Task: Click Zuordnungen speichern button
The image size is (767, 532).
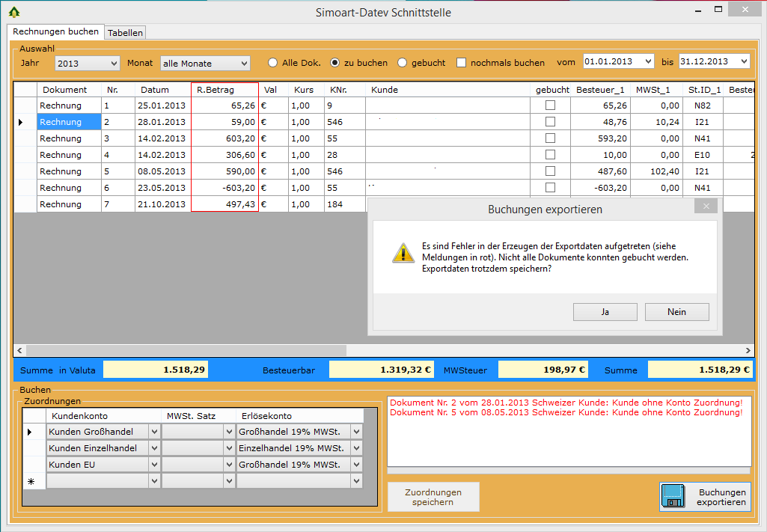Action: pyautogui.click(x=433, y=497)
